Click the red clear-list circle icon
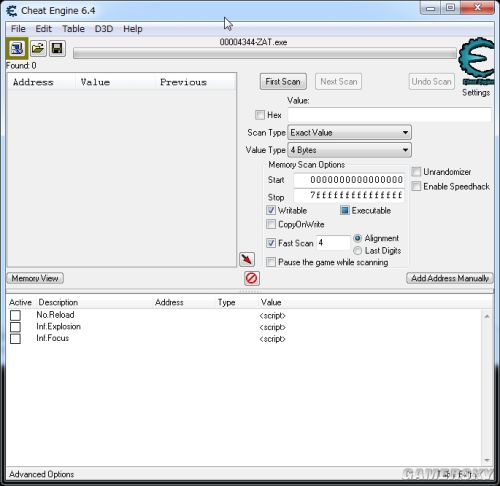The image size is (500, 486). click(252, 278)
